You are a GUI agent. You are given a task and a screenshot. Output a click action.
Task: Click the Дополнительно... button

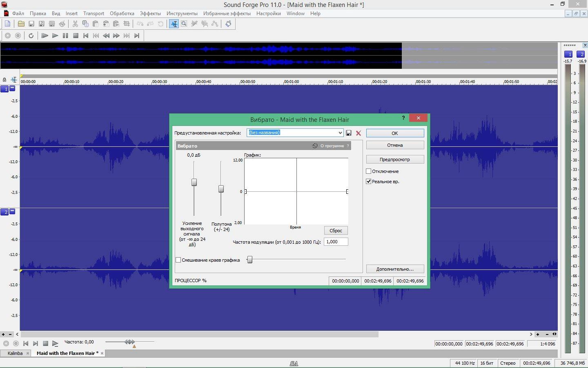pos(395,269)
